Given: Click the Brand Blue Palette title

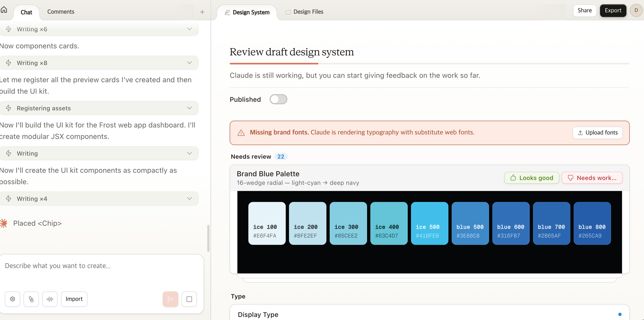Looking at the screenshot, I should [268, 174].
